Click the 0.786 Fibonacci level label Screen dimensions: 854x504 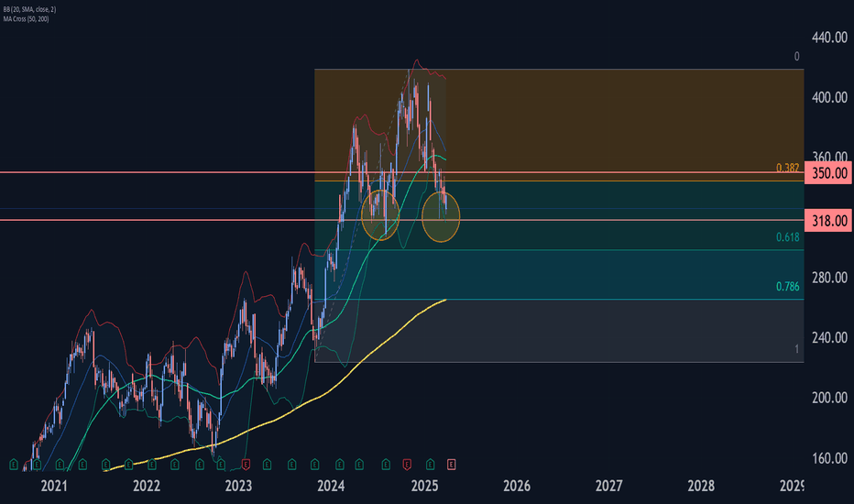click(787, 287)
